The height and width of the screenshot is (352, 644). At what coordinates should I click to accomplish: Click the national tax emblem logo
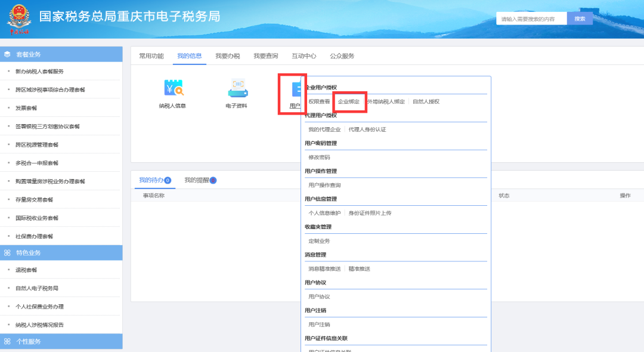coord(18,18)
